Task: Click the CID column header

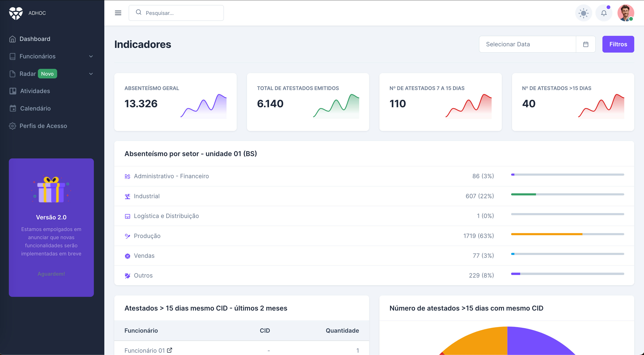Action: 265,331
